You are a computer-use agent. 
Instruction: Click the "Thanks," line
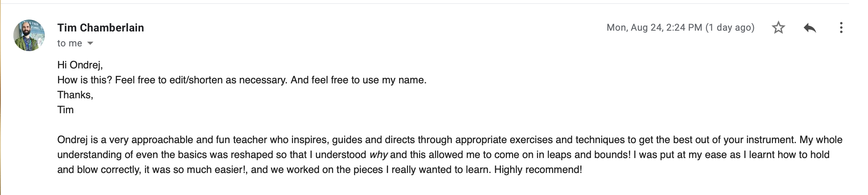pos(75,95)
